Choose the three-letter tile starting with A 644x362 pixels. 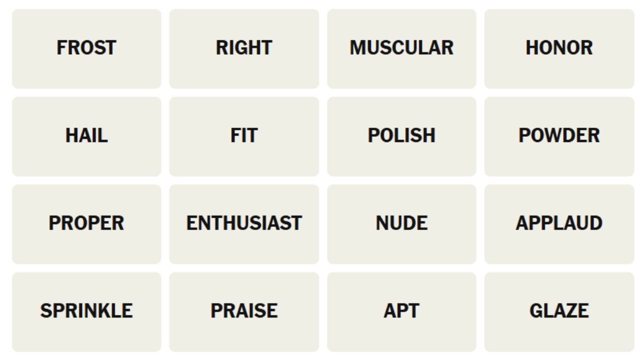pyautogui.click(x=401, y=312)
